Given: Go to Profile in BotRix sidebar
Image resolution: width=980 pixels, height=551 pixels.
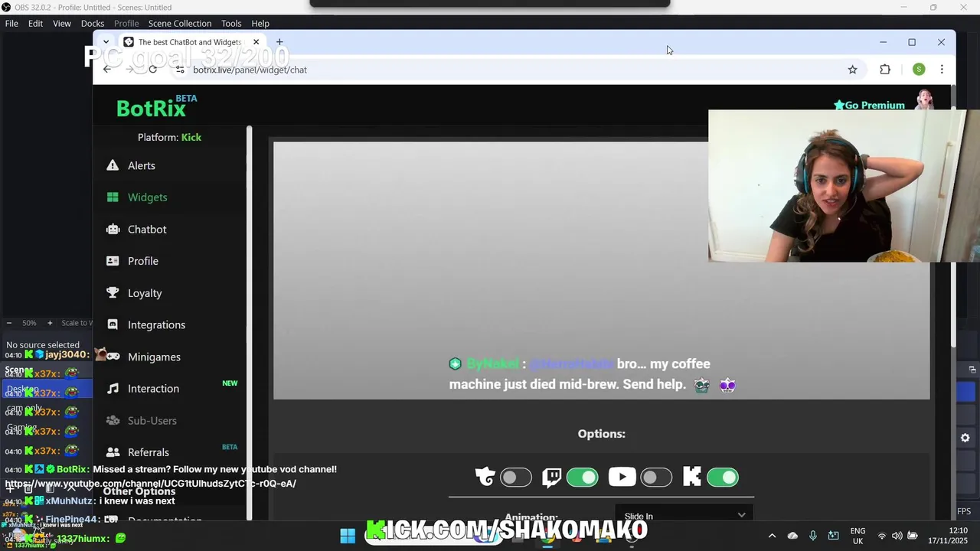Looking at the screenshot, I should tap(142, 261).
